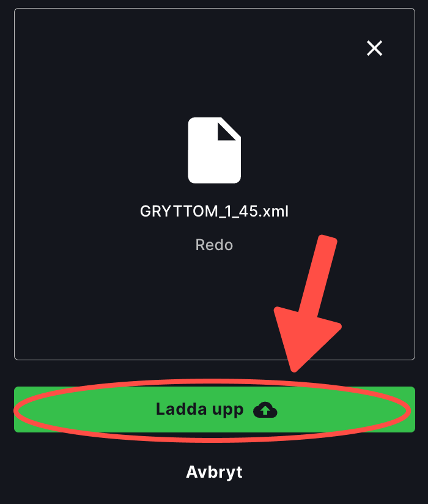The image size is (428, 504).
Task: Click the green Ladda upp button
Action: [215, 409]
